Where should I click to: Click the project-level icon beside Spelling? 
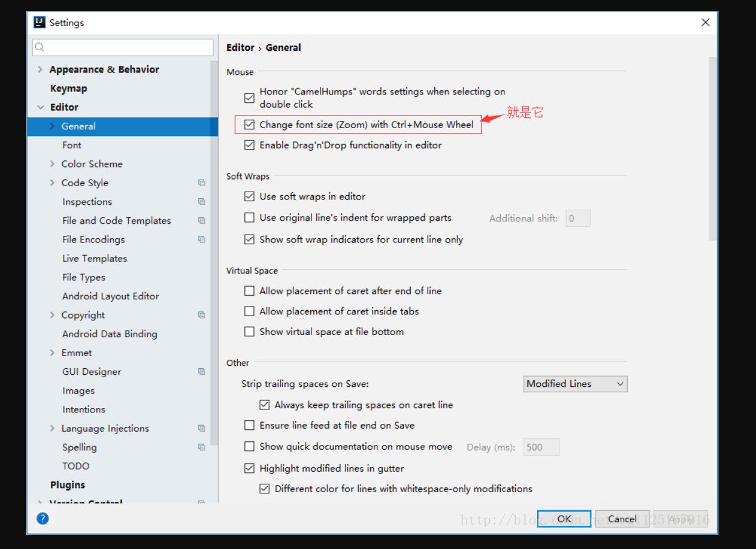click(201, 447)
